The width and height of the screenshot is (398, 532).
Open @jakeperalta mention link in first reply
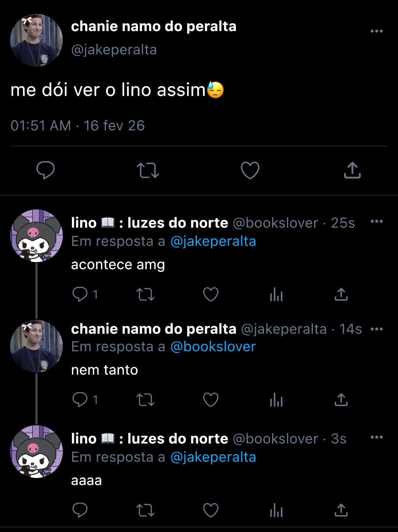213,242
